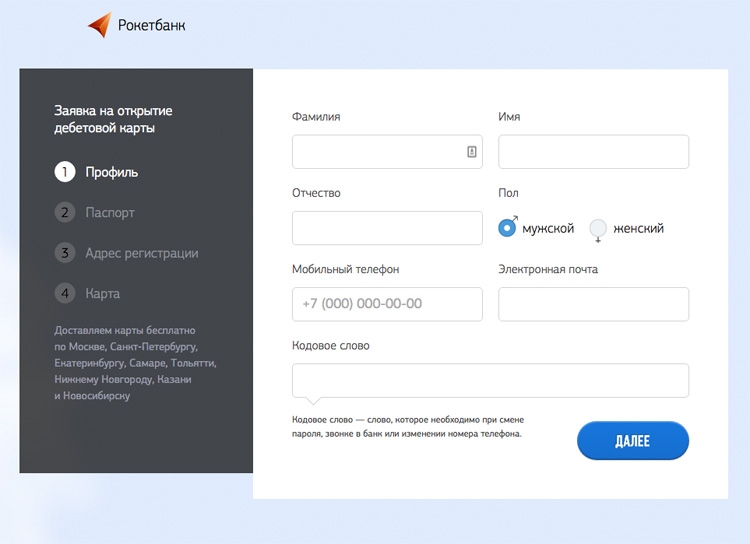Screen dimensions: 750x544
Task: Go to the Адрес регистрации step
Action: [x=142, y=253]
